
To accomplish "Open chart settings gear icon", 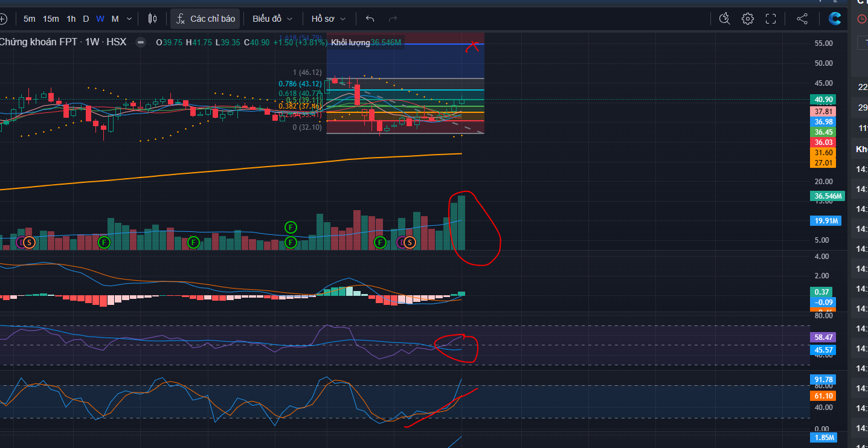I will [x=748, y=19].
